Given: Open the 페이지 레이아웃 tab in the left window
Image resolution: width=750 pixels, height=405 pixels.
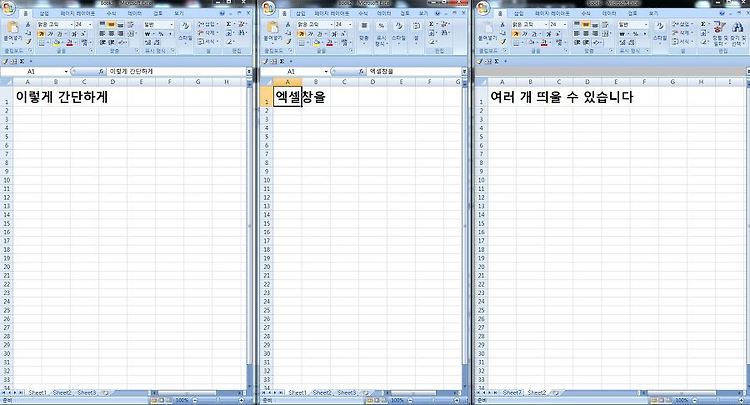Looking at the screenshot, I should coord(77,13).
